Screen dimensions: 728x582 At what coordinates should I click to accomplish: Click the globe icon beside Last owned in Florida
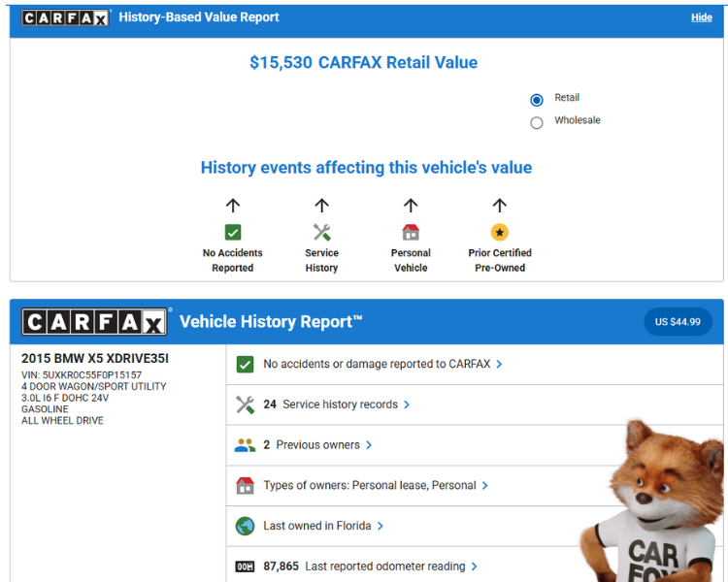tap(245, 526)
